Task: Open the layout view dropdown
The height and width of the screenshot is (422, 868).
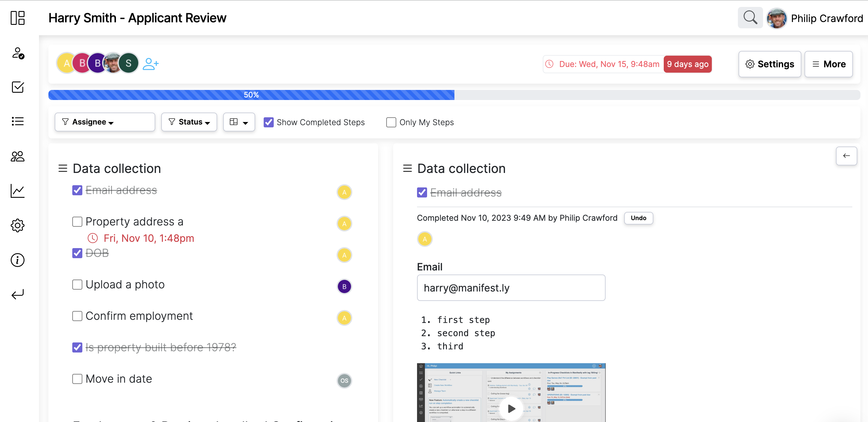Action: pyautogui.click(x=239, y=122)
